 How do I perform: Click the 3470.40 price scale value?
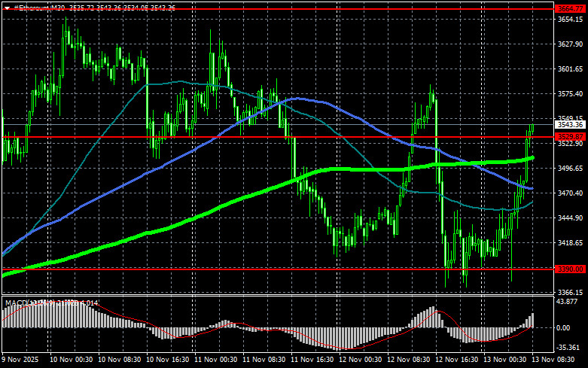pos(571,193)
